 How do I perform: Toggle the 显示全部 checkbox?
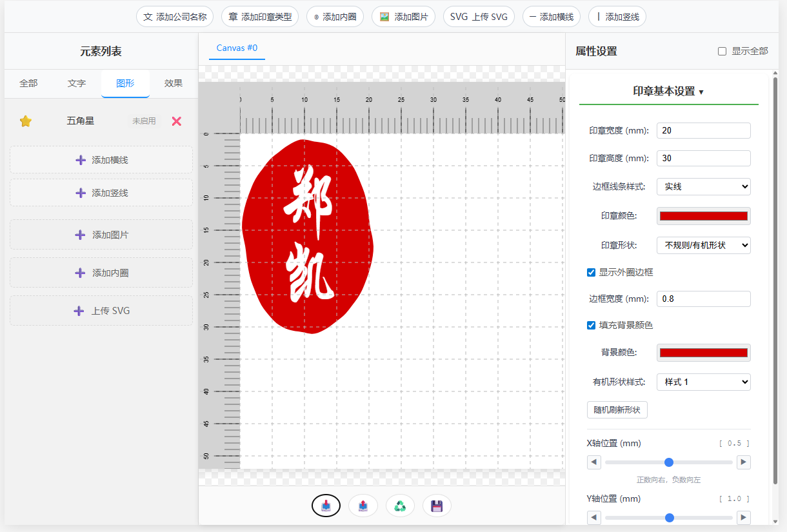722,52
